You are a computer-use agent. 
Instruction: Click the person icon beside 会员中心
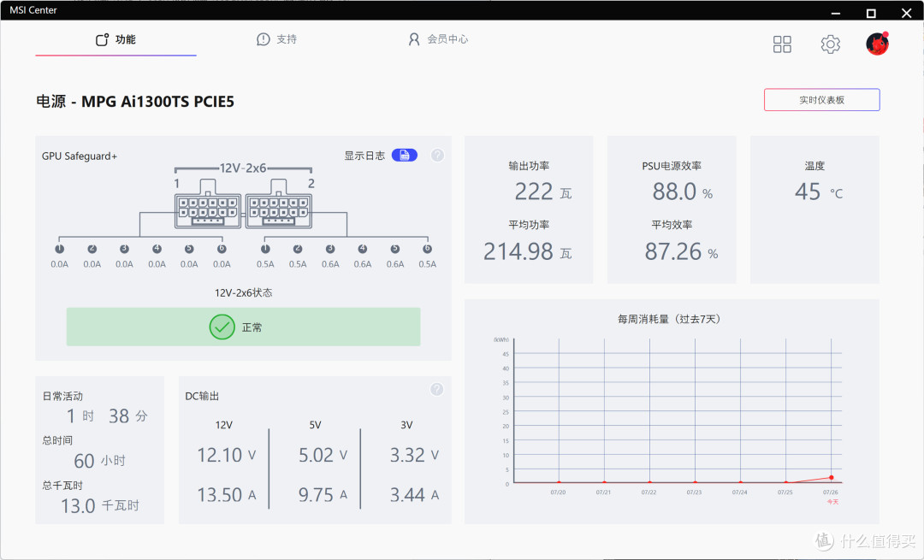[414, 39]
